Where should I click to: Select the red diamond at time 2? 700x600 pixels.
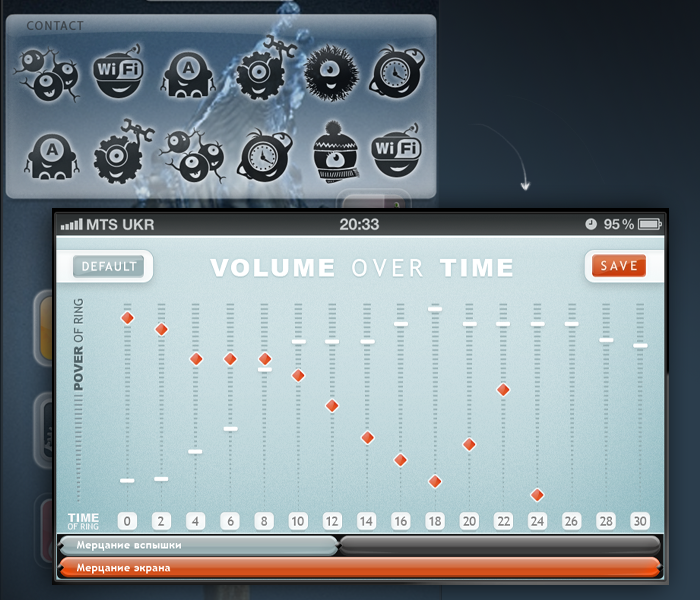point(161,329)
